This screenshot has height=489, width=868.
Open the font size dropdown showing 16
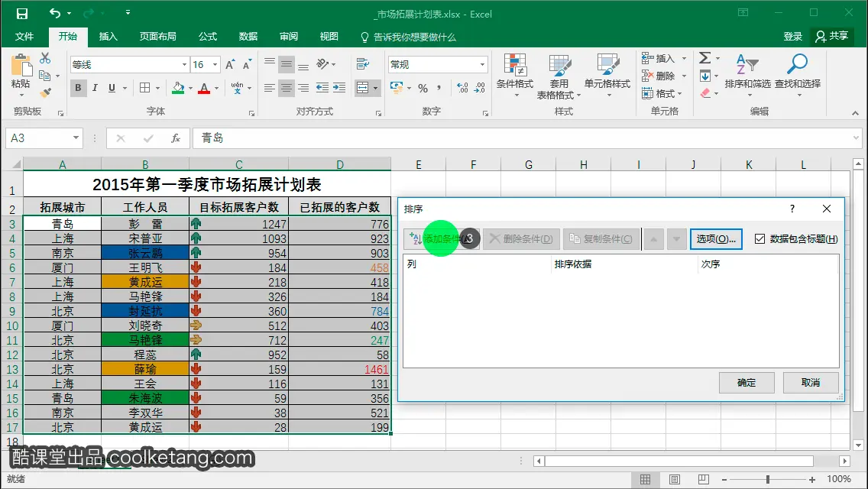(x=215, y=65)
